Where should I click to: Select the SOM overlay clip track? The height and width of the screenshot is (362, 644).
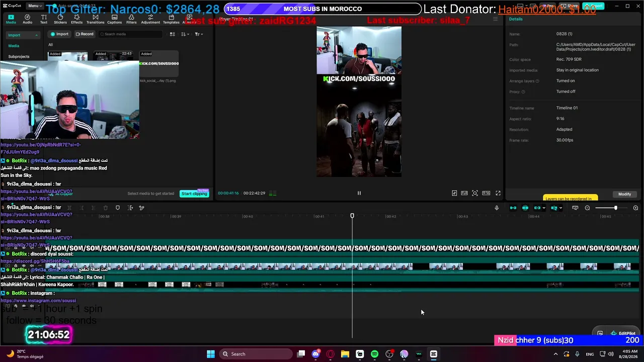(x=342, y=248)
